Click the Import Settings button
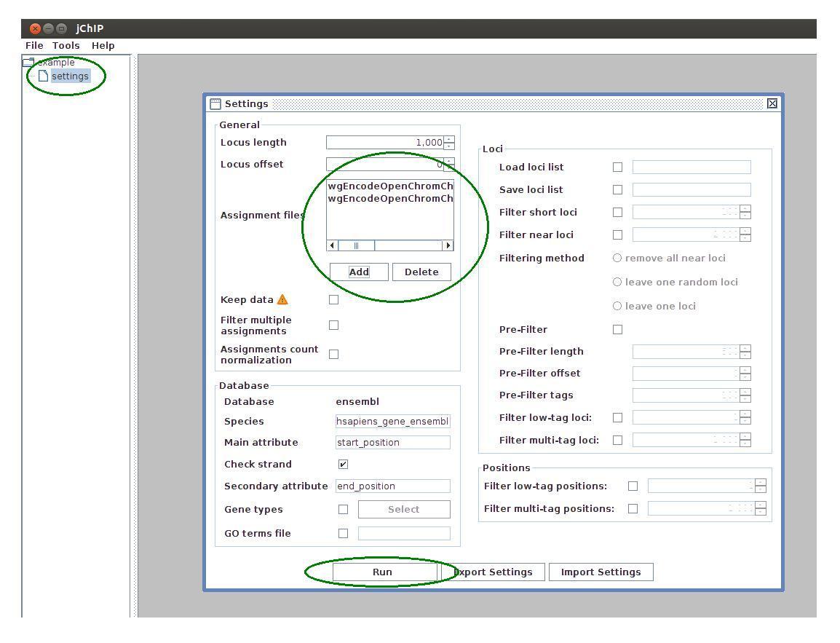 [x=601, y=572]
